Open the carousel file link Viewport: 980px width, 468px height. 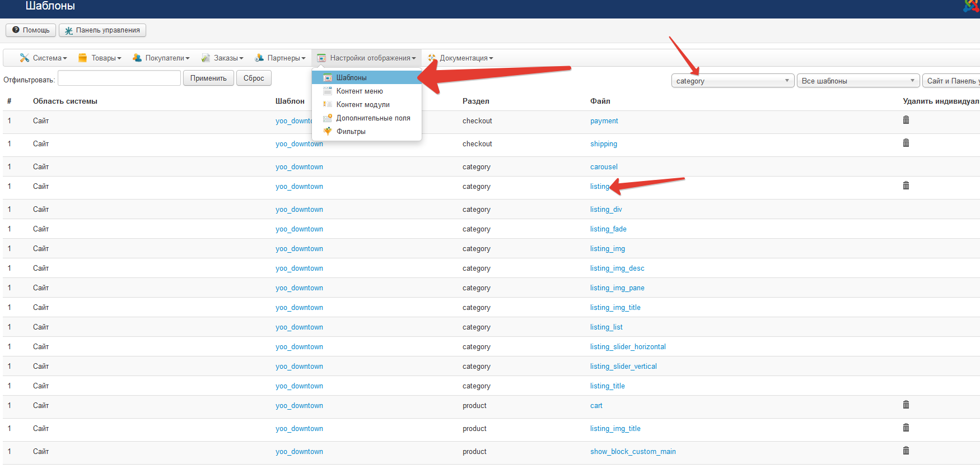click(x=604, y=167)
